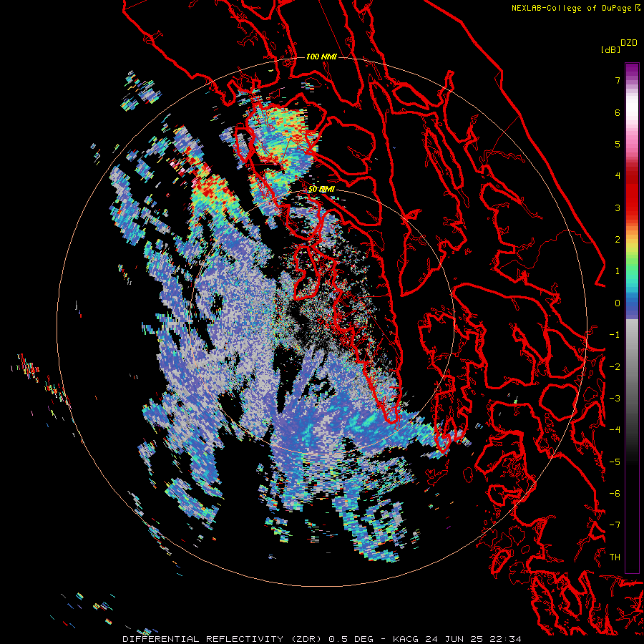Click the KACG radar site identifier
Image resolution: width=644 pixels, height=644 pixels.
click(x=406, y=639)
